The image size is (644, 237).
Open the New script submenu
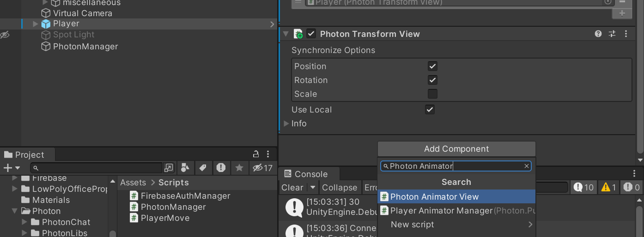[x=456, y=225]
